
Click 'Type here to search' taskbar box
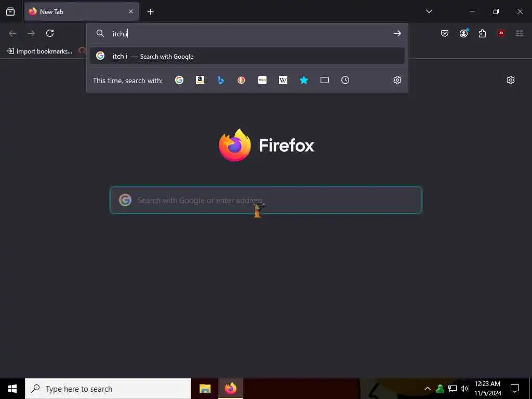[x=108, y=389]
